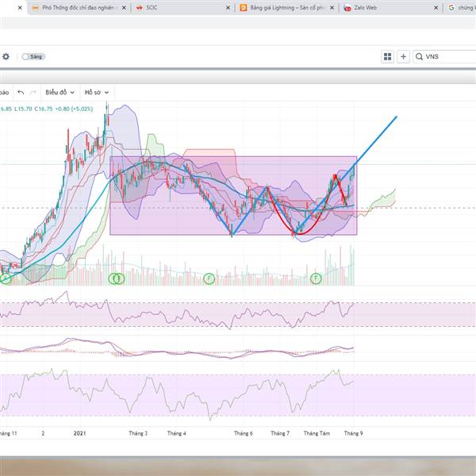The height and width of the screenshot is (476, 476).
Task: Click the "2021" time axis label
Action: [x=79, y=433]
